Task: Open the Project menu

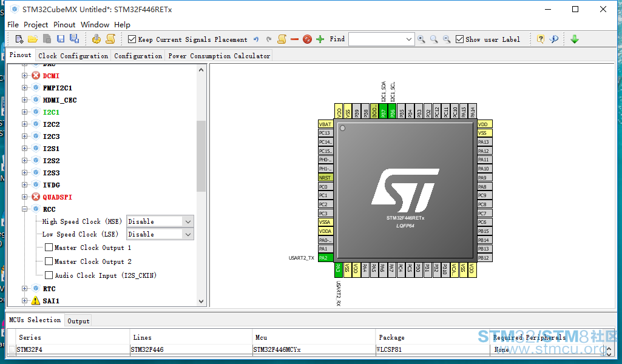Action: pos(36,25)
